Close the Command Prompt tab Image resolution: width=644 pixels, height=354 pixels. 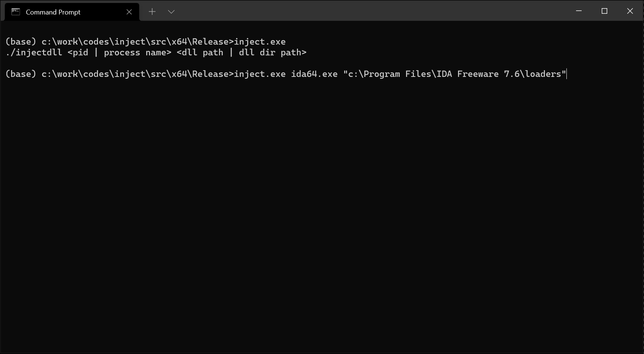click(129, 12)
